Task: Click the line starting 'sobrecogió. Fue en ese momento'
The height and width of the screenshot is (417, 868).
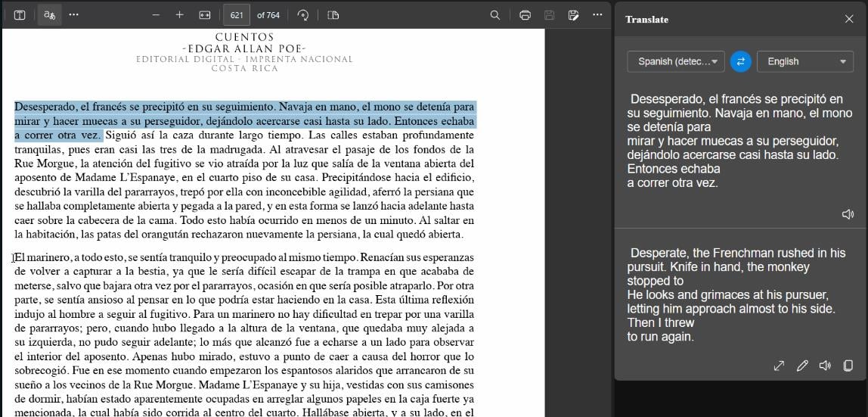Action: [x=244, y=371]
